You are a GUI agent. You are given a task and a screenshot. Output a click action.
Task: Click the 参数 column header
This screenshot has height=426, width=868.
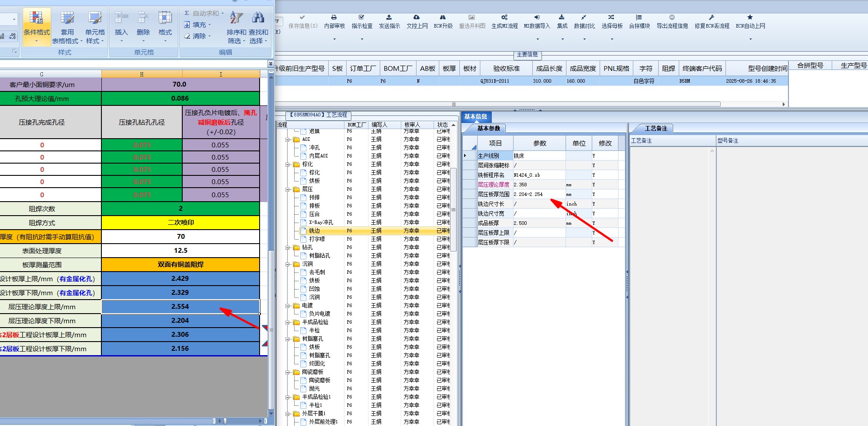[x=539, y=143]
